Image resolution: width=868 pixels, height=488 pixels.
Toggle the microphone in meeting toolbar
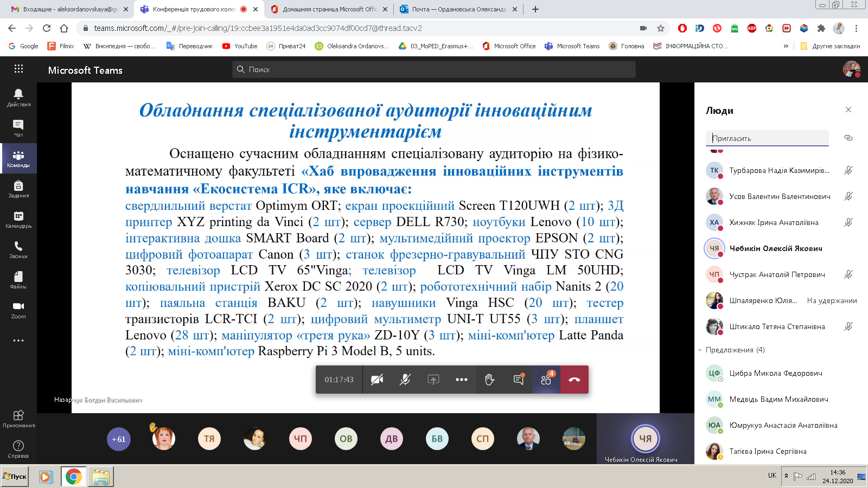405,380
